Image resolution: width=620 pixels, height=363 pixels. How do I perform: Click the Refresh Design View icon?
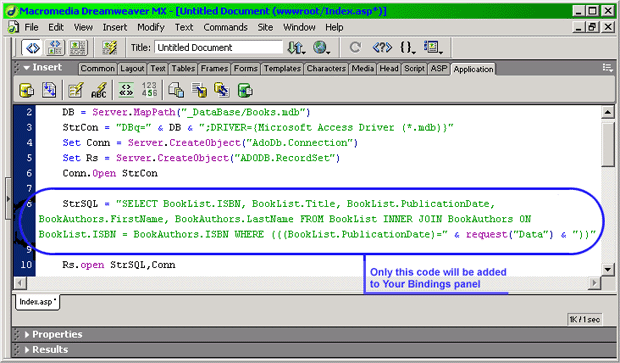(355, 47)
